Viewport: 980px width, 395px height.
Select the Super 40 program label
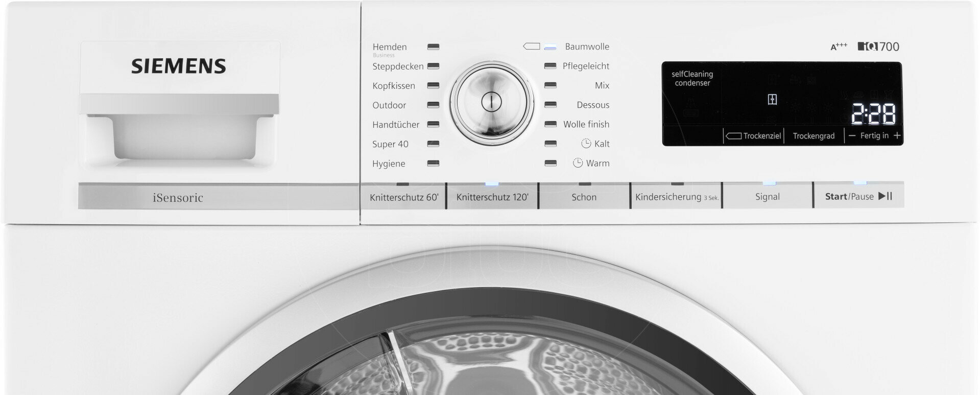click(391, 144)
